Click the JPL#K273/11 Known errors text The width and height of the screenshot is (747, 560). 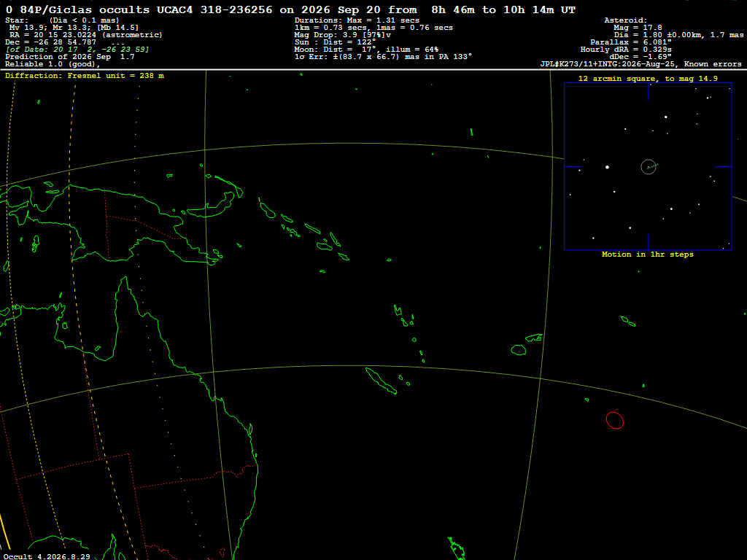click(640, 64)
